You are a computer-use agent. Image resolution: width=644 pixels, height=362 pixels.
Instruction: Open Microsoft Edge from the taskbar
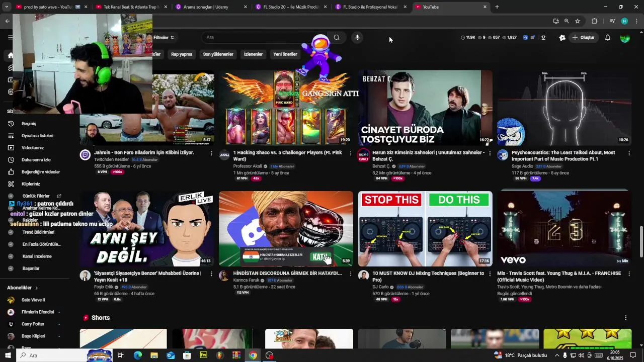pos(137,355)
